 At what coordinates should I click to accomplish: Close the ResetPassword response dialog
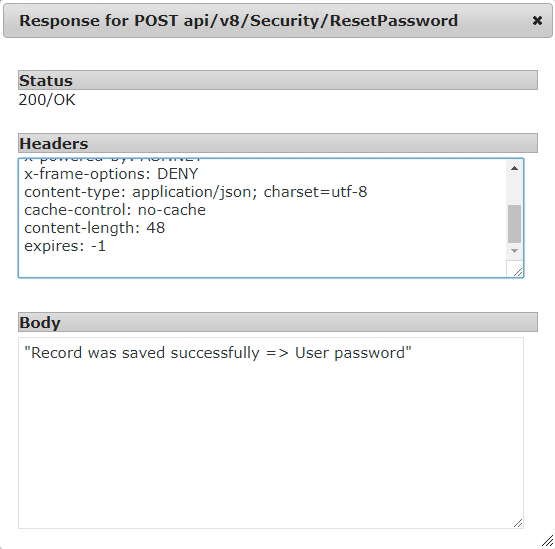click(537, 21)
